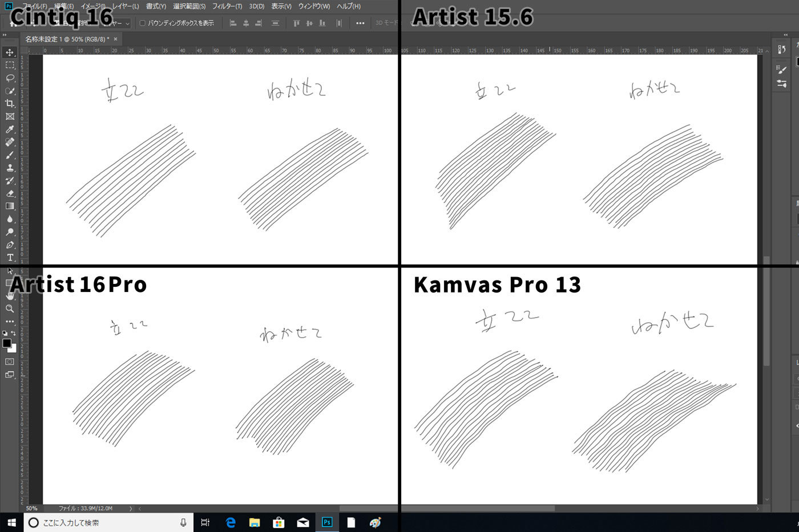Select the Lasso tool

pos(10,78)
